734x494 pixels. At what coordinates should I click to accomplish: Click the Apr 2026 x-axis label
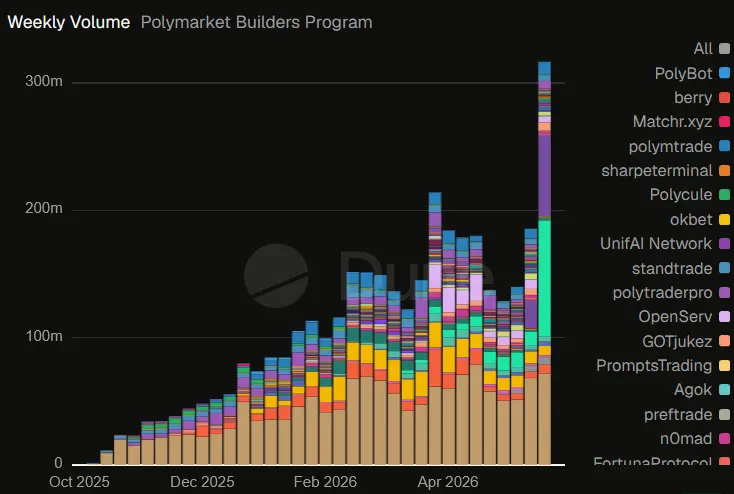(x=448, y=482)
